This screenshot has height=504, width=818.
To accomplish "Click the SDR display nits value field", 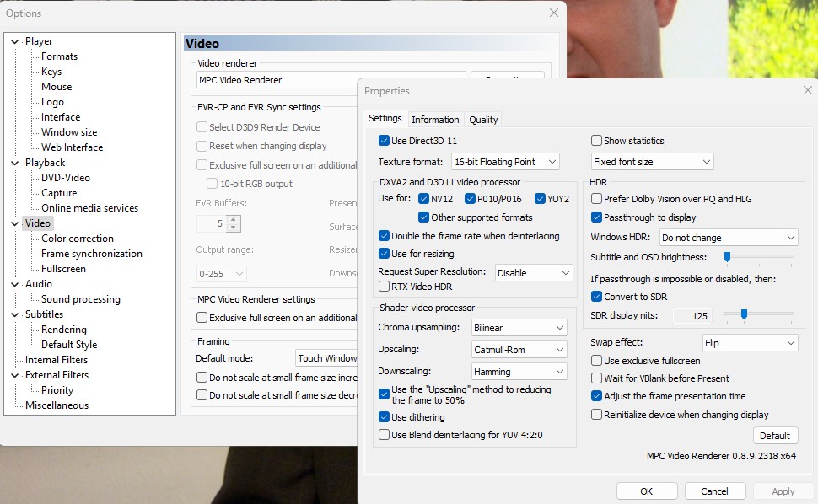I will (692, 316).
